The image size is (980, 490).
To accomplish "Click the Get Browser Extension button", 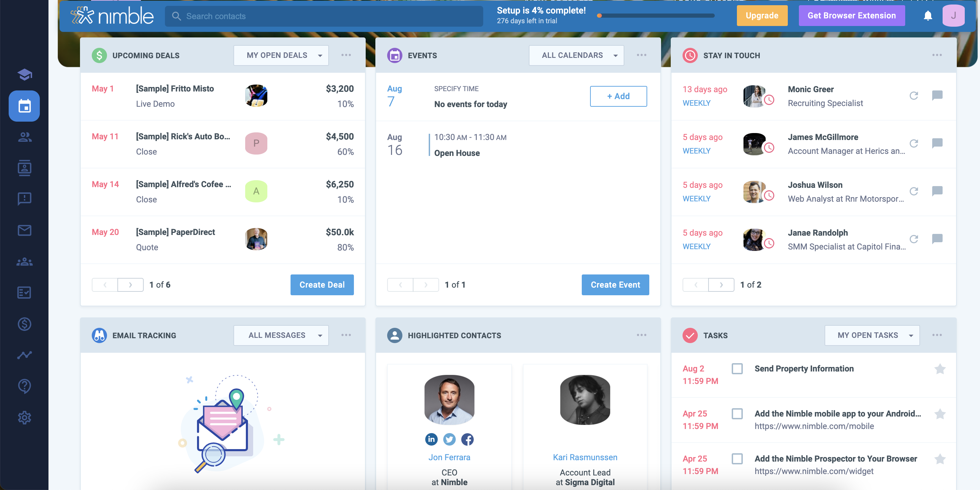I will click(x=852, y=16).
